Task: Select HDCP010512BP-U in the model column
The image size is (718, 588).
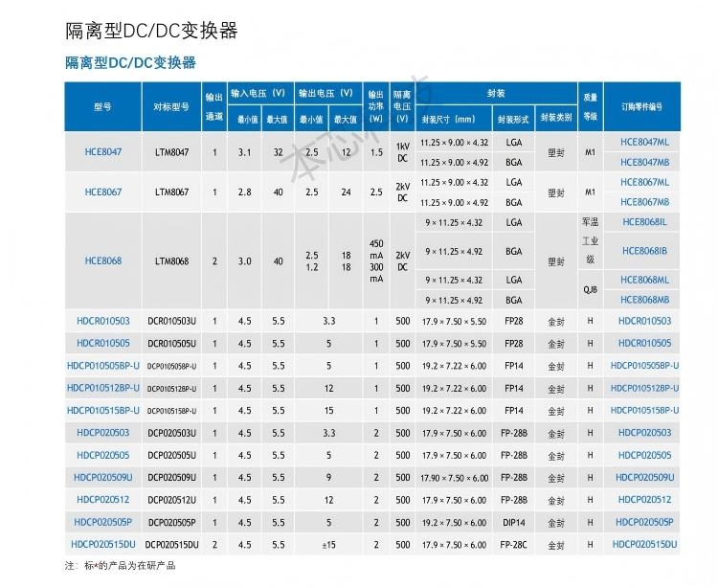Action: coord(102,388)
